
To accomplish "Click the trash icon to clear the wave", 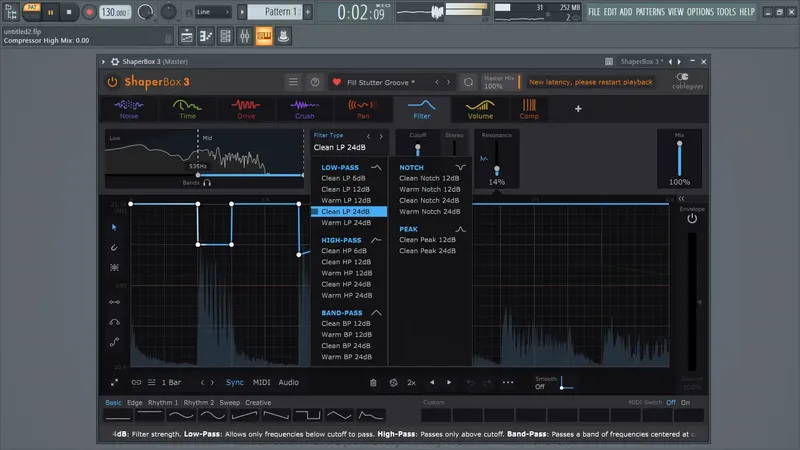I will click(x=373, y=382).
